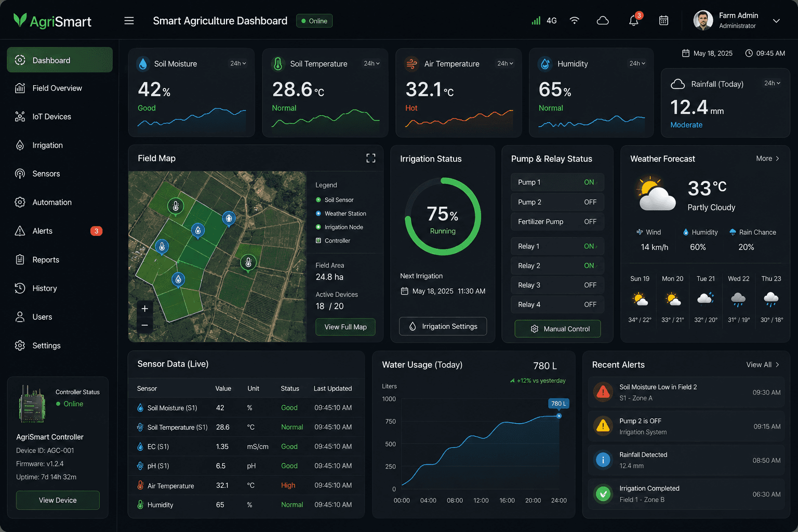Open the Irrigation Settings button

point(443,326)
